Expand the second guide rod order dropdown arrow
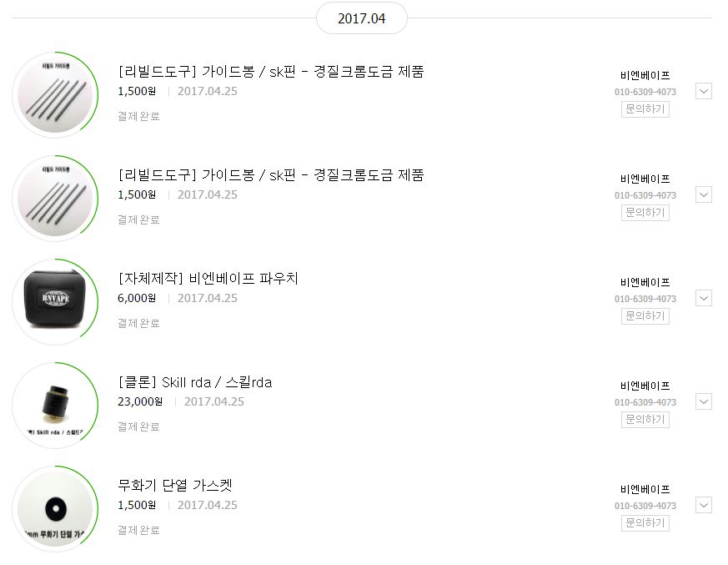The width and height of the screenshot is (728, 565). point(703,194)
